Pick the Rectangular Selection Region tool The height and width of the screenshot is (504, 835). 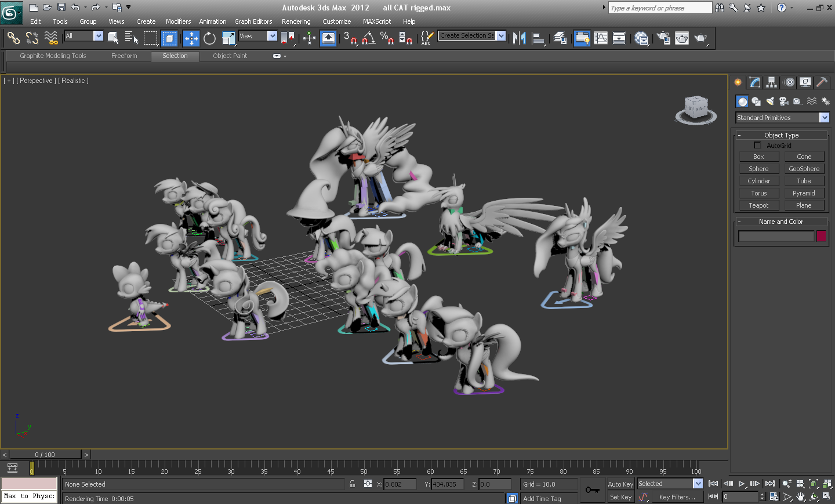click(150, 38)
